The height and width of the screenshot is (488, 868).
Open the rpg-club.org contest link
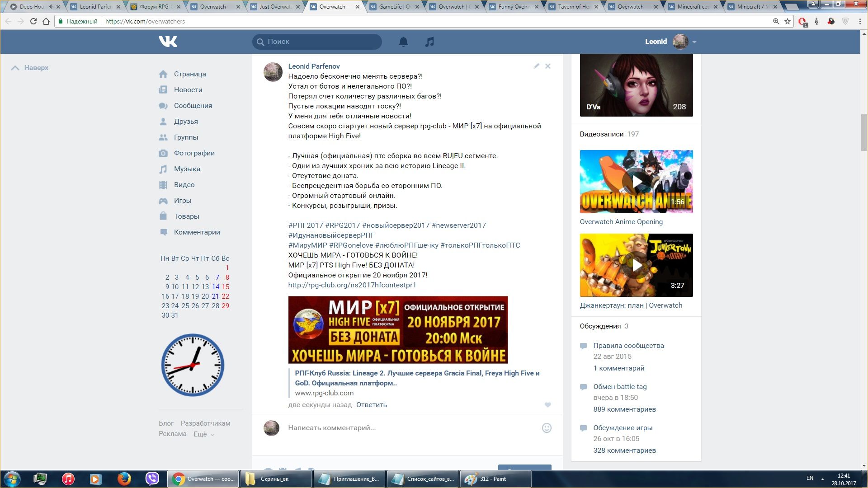point(352,285)
